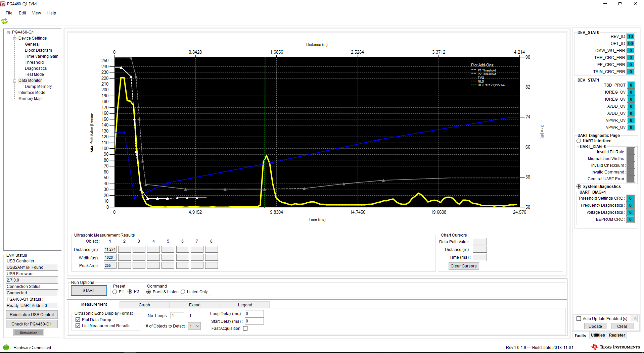The width and height of the screenshot is (644, 353).
Task: Switch to the Export tab
Action: pos(195,305)
